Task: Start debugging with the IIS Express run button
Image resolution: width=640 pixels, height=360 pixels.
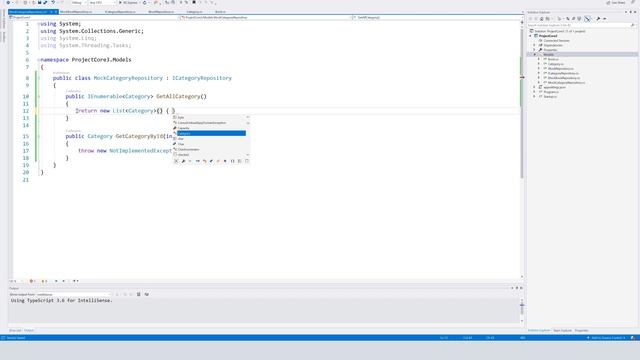Action: tap(128, 2)
